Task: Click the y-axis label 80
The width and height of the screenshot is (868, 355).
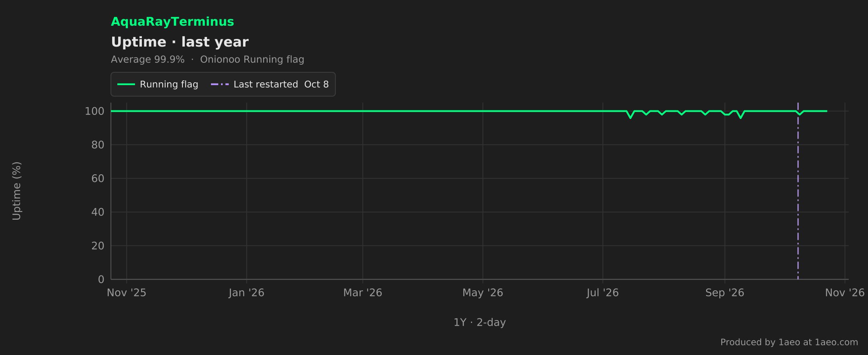Action: [x=98, y=145]
